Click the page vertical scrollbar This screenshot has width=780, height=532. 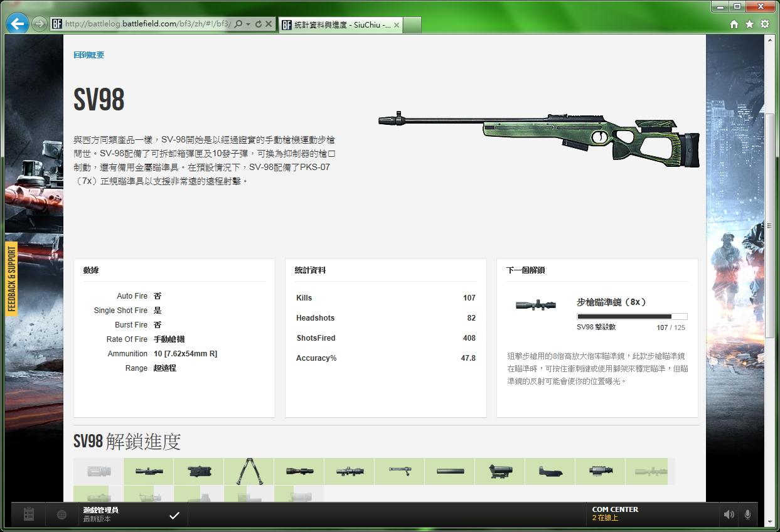[x=769, y=226]
